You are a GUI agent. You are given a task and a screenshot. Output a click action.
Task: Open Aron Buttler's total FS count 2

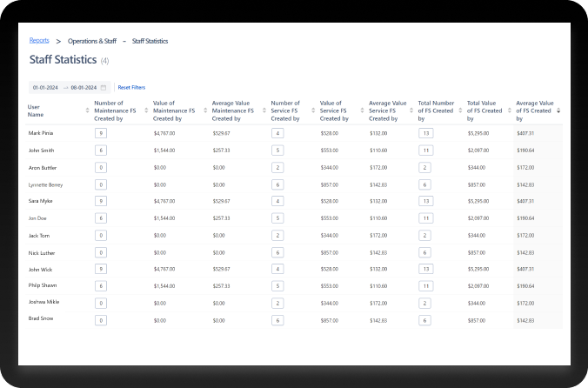[x=424, y=168]
